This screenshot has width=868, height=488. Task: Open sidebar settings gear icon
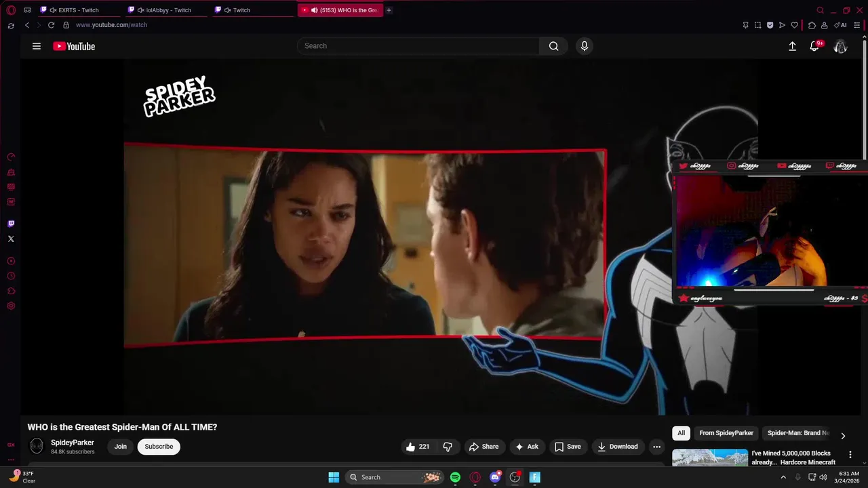click(x=11, y=306)
